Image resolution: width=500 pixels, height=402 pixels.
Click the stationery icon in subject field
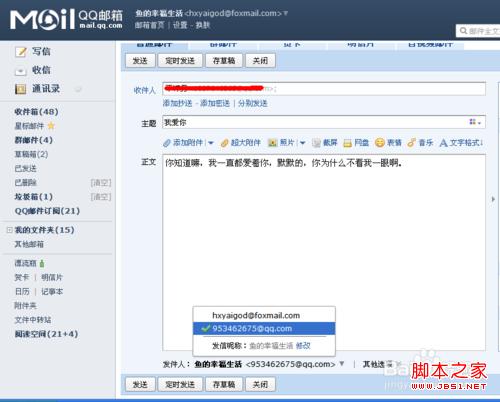(475, 122)
